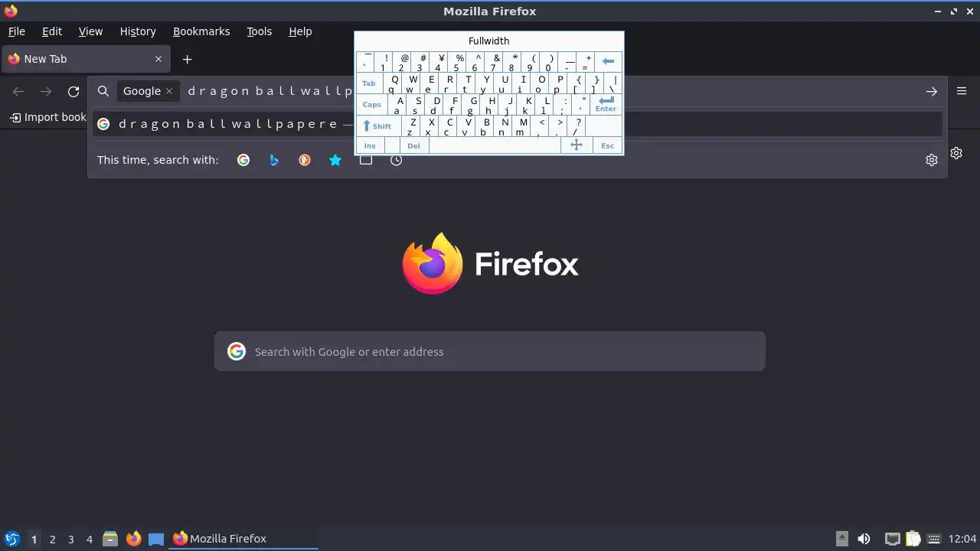Reload the current page
The image size is (980, 551).
pyautogui.click(x=73, y=92)
